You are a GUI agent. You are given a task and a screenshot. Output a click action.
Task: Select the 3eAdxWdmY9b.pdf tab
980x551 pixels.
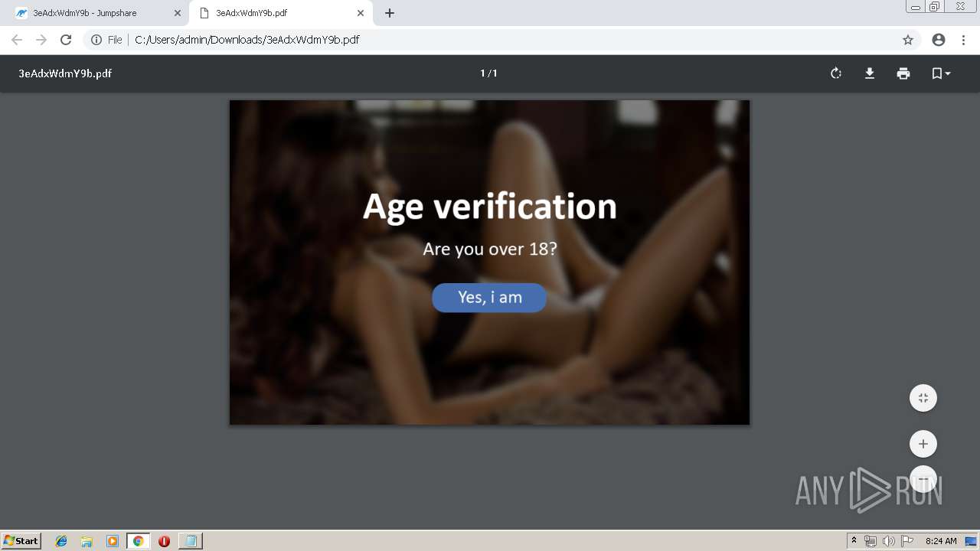coord(280,13)
